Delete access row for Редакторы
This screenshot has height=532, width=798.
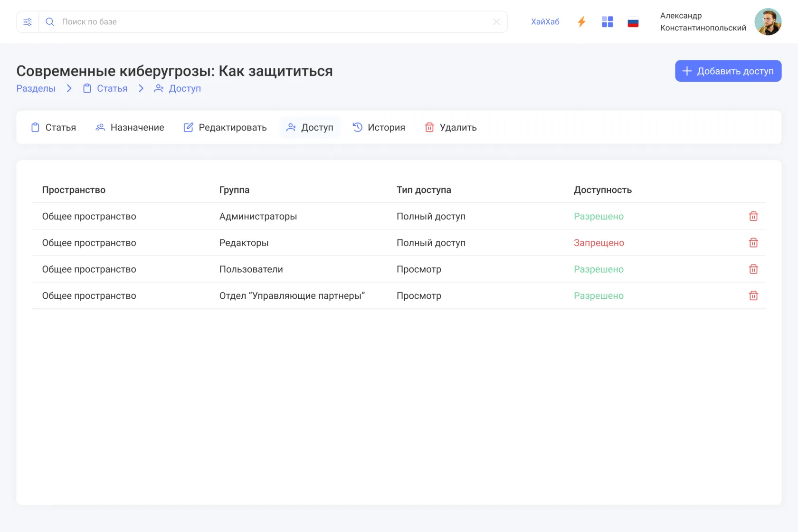753,243
